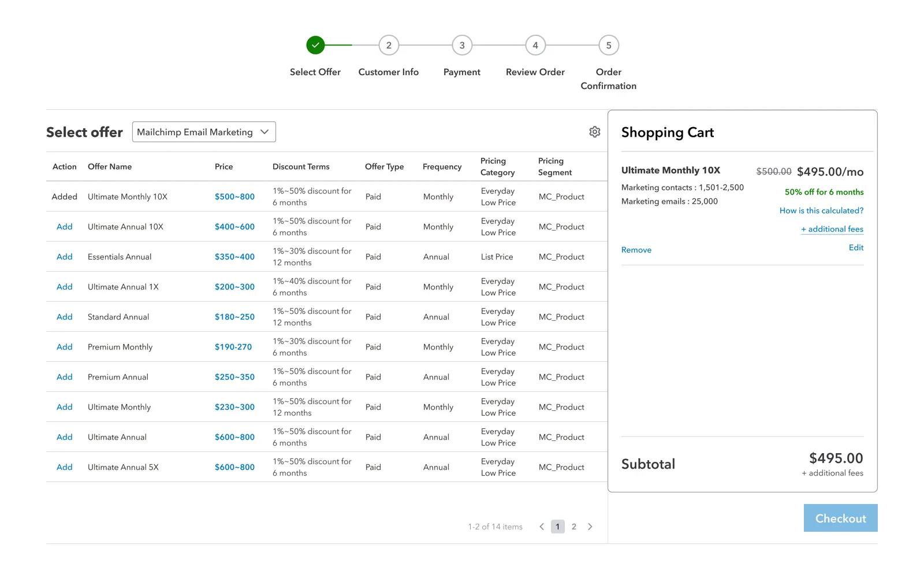924x578 pixels.
Task: Add the Ultimate Annual 1X offer
Action: coord(65,287)
